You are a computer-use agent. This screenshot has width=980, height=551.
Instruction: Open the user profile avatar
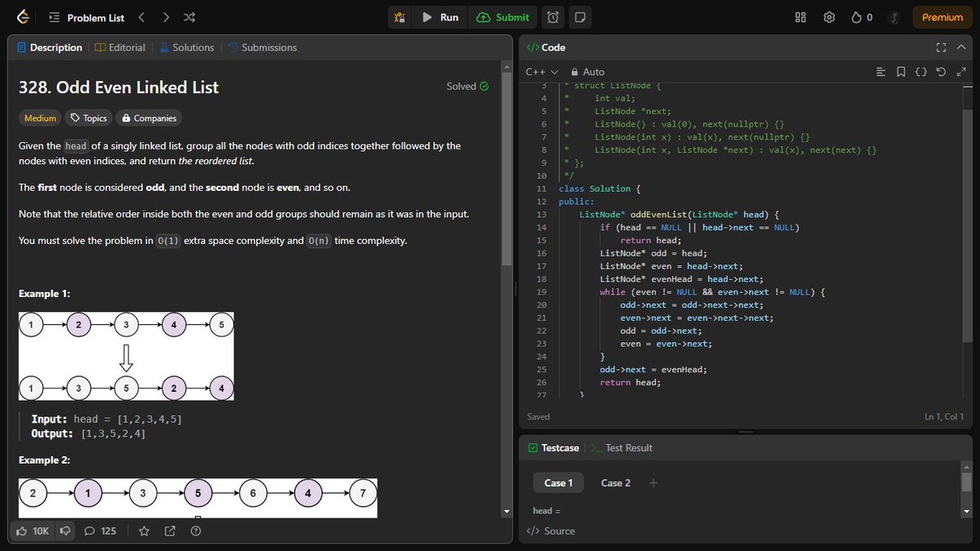(894, 17)
